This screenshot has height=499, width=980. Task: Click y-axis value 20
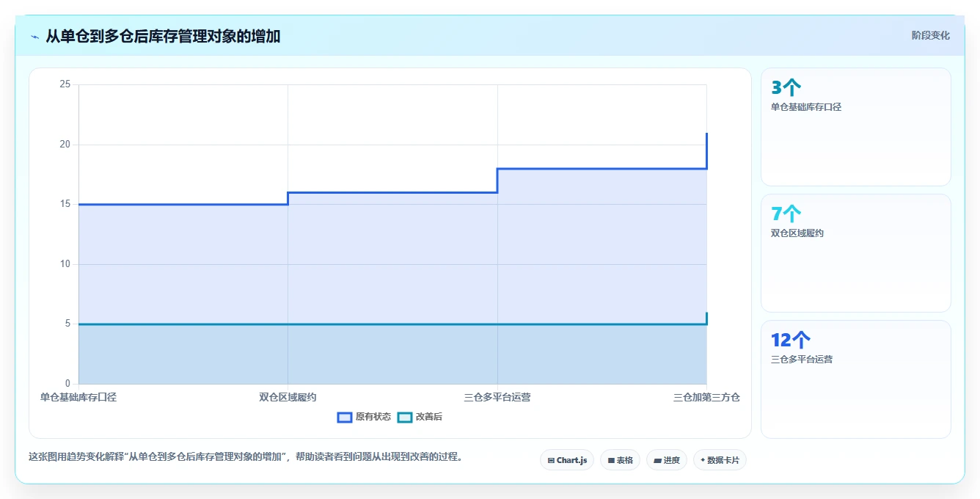[x=65, y=145]
